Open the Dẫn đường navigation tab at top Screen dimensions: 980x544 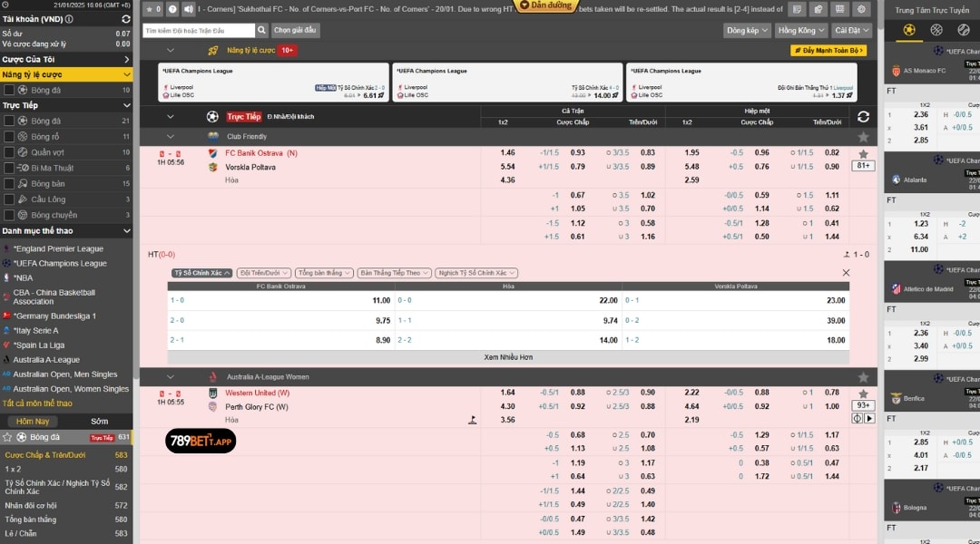click(546, 5)
